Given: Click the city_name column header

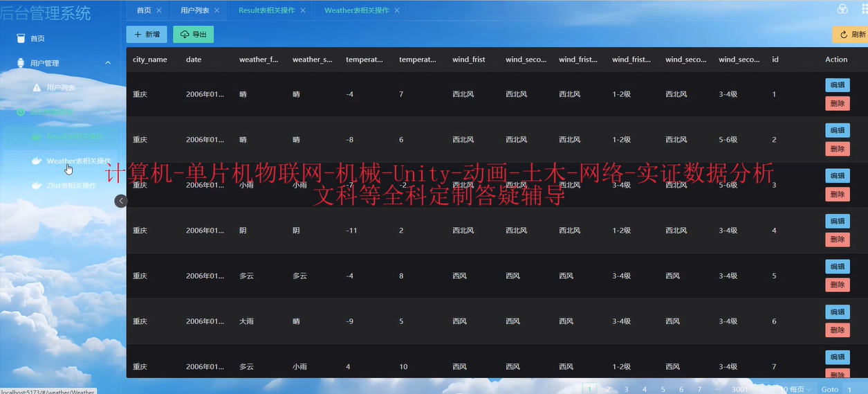Looking at the screenshot, I should [150, 60].
